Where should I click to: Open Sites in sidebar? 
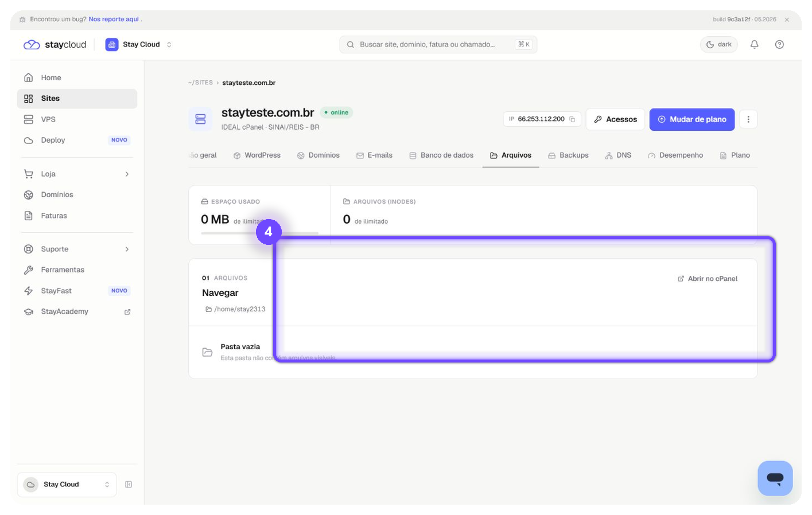tap(77, 99)
